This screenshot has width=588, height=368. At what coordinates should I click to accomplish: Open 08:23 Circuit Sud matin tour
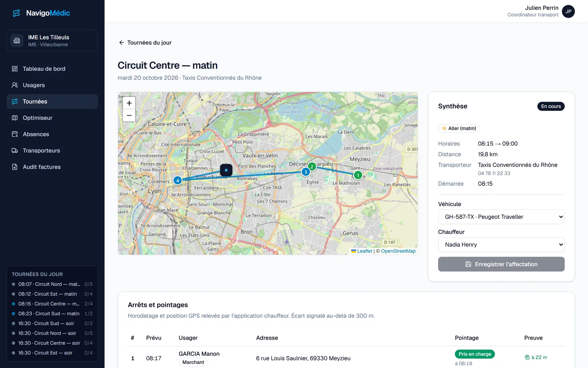click(x=52, y=314)
